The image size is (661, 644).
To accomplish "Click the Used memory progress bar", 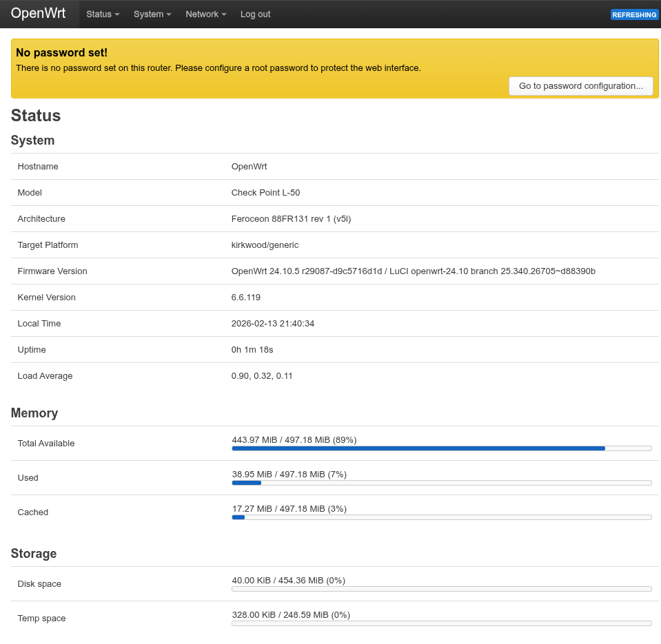I will 441,483.
